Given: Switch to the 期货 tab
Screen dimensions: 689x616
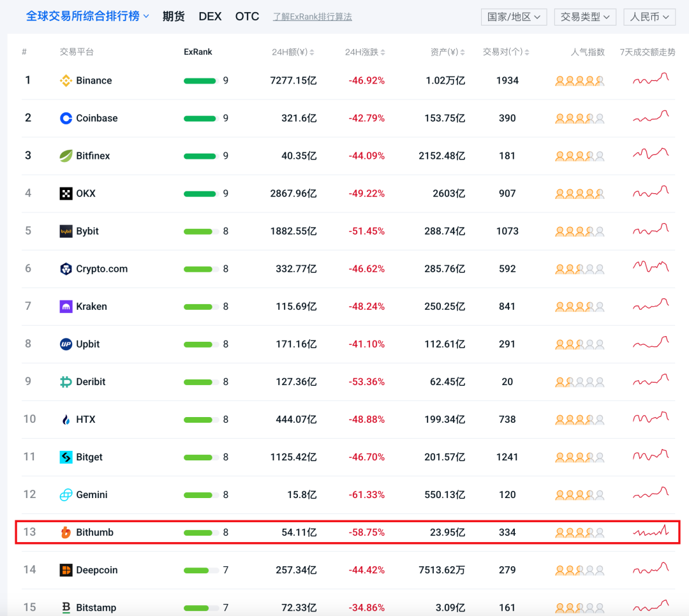Looking at the screenshot, I should click(x=174, y=16).
